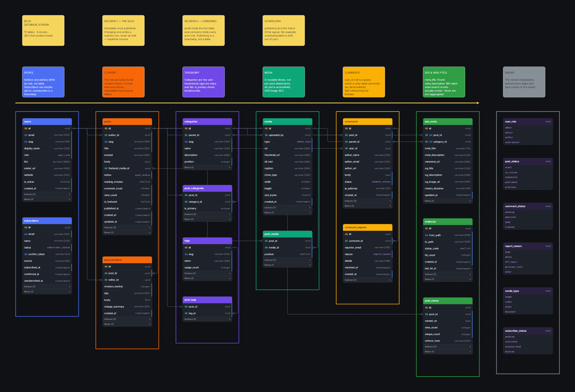Click the hit_count row in redirects
Image resolution: width=575 pixels, height=392 pixels.
448,255
